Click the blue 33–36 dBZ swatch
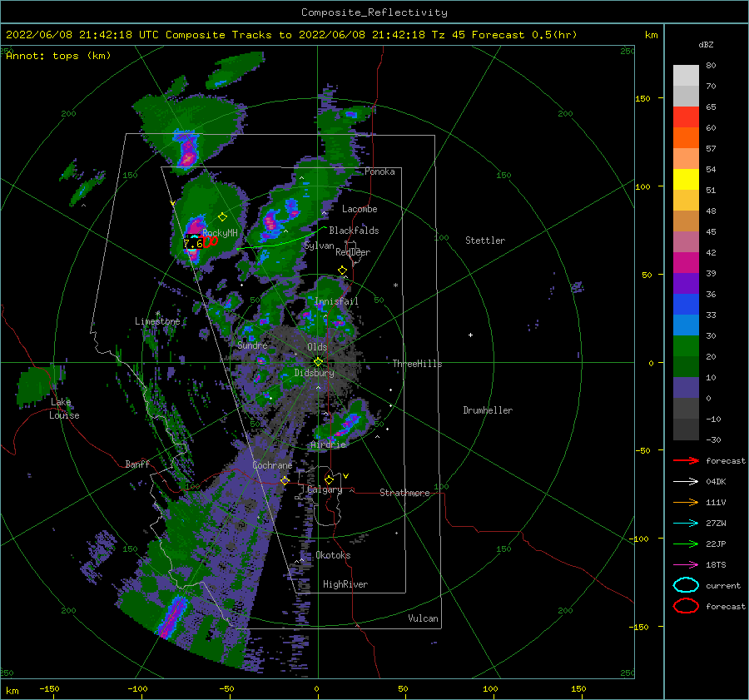The height and width of the screenshot is (700, 749). pos(686,305)
